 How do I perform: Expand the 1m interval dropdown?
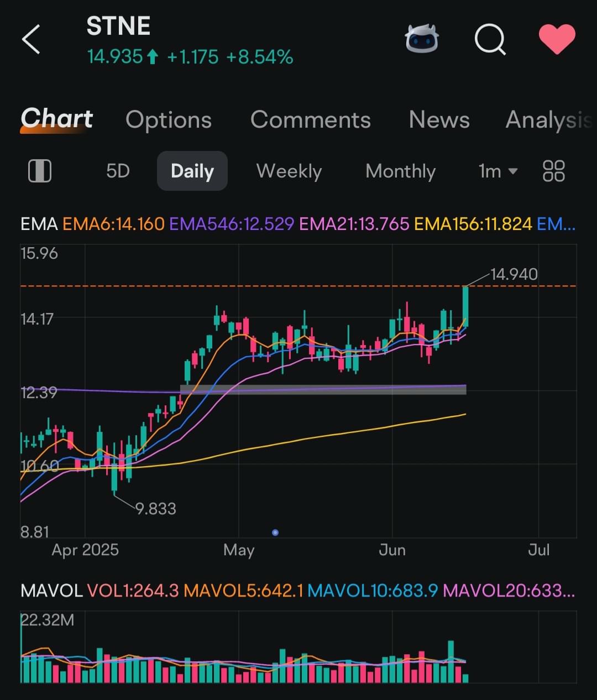point(498,171)
